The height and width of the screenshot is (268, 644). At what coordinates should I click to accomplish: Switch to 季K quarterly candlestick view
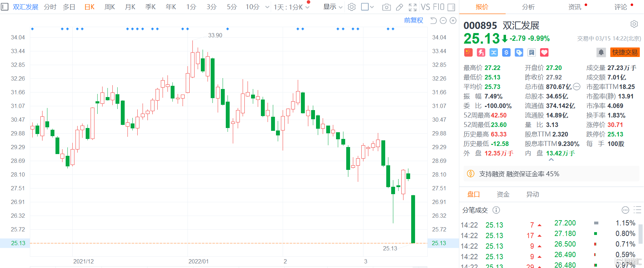pyautogui.click(x=151, y=7)
